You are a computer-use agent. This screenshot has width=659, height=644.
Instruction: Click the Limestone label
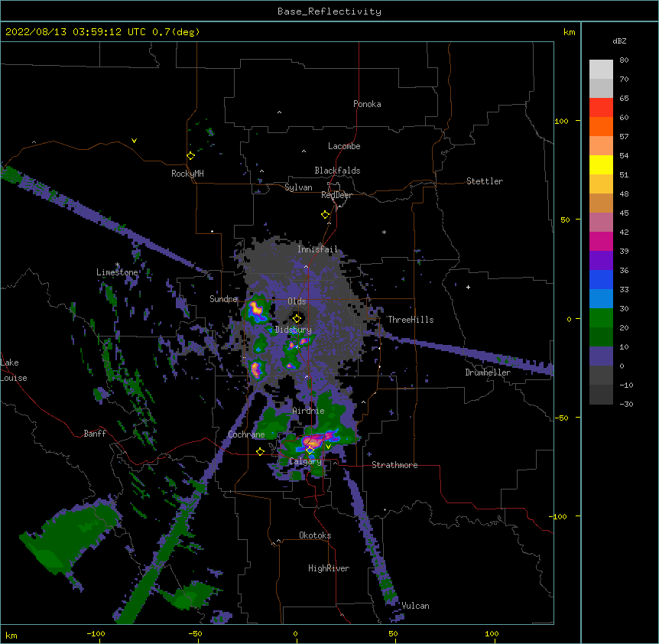[117, 272]
